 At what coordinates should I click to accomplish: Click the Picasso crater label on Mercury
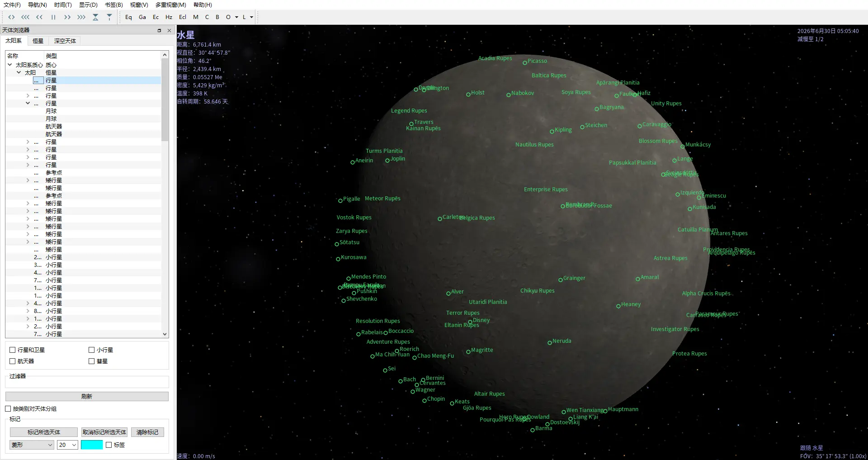pyautogui.click(x=537, y=61)
